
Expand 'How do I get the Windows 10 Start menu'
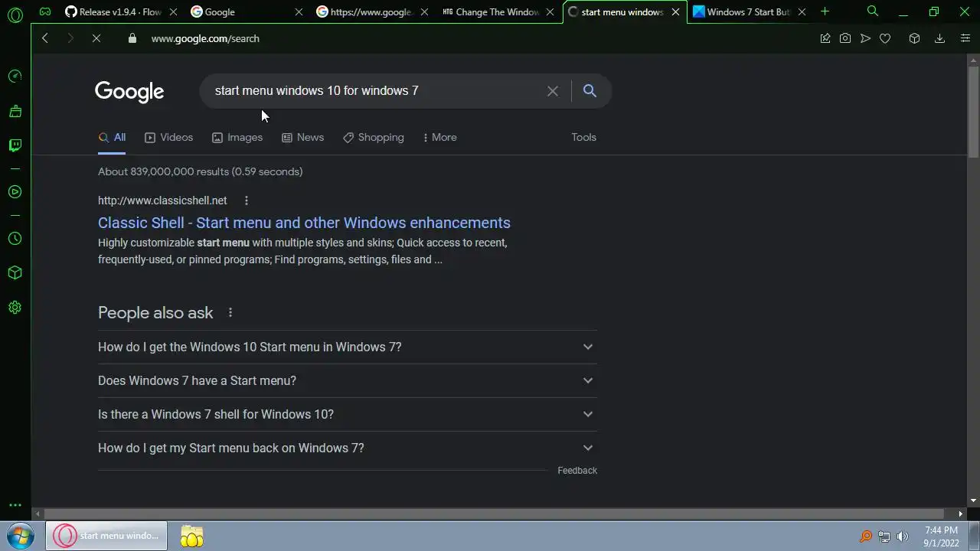pyautogui.click(x=348, y=347)
